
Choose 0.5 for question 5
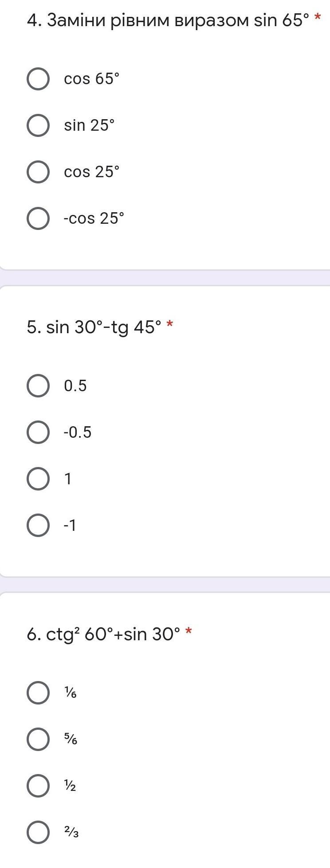click(38, 386)
